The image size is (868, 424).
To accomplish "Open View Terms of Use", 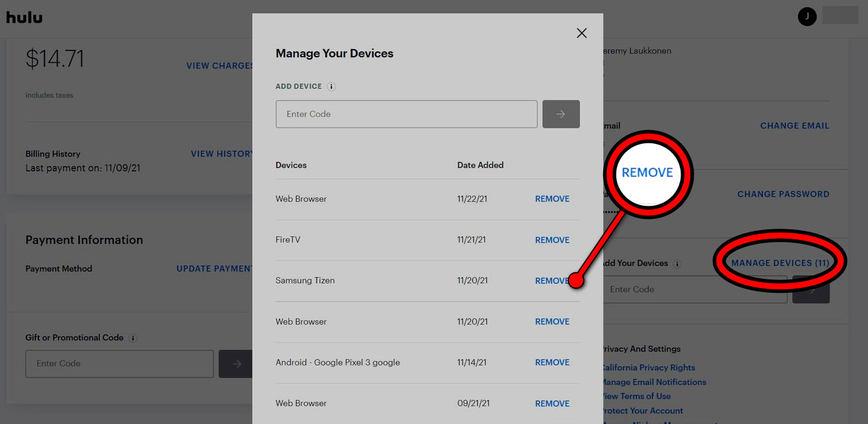I will pyautogui.click(x=636, y=396).
